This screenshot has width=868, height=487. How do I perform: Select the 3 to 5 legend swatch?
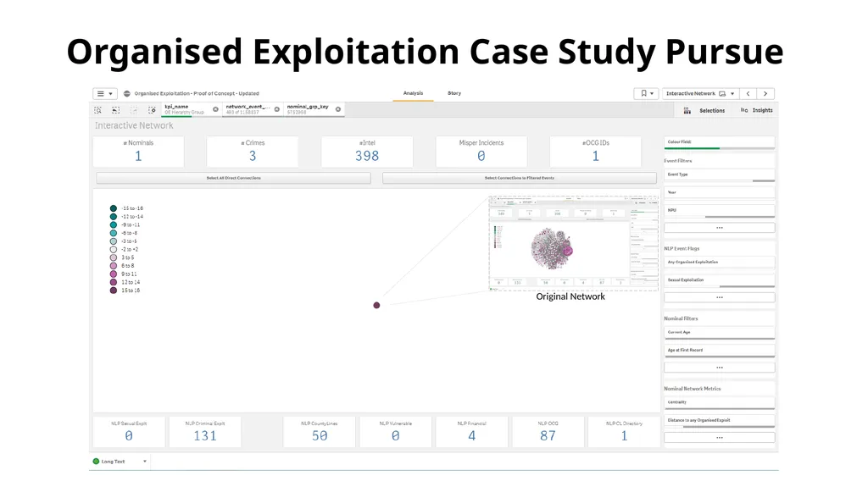pos(114,257)
